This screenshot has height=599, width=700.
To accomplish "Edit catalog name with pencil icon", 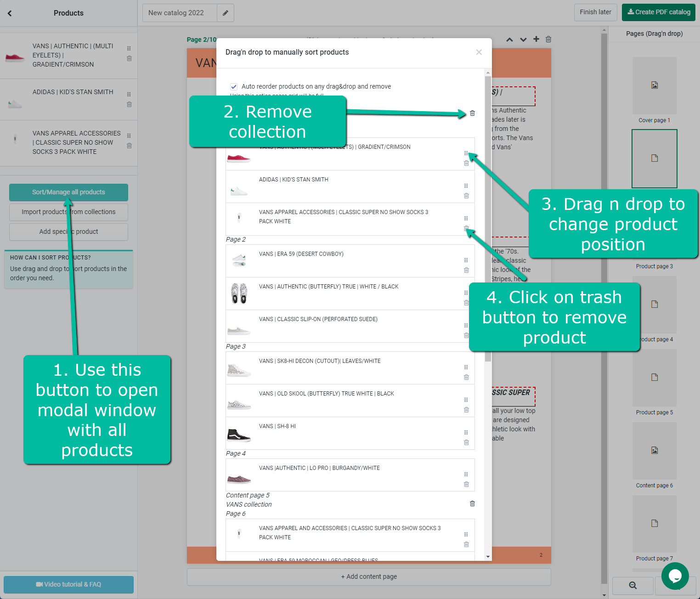I will pyautogui.click(x=226, y=13).
